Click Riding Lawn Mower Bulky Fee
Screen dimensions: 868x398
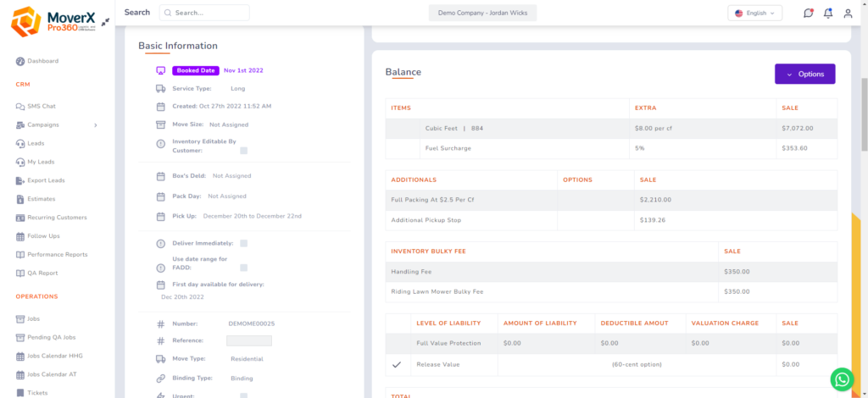[437, 292]
